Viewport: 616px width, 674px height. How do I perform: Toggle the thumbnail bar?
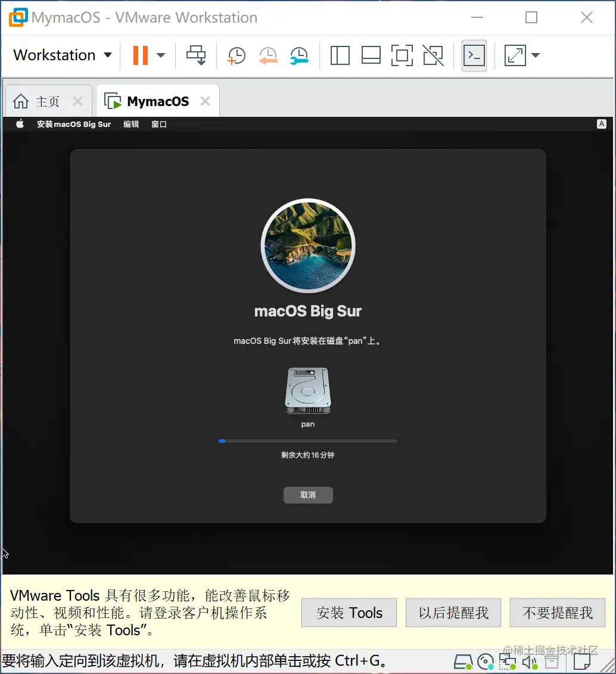(371, 55)
